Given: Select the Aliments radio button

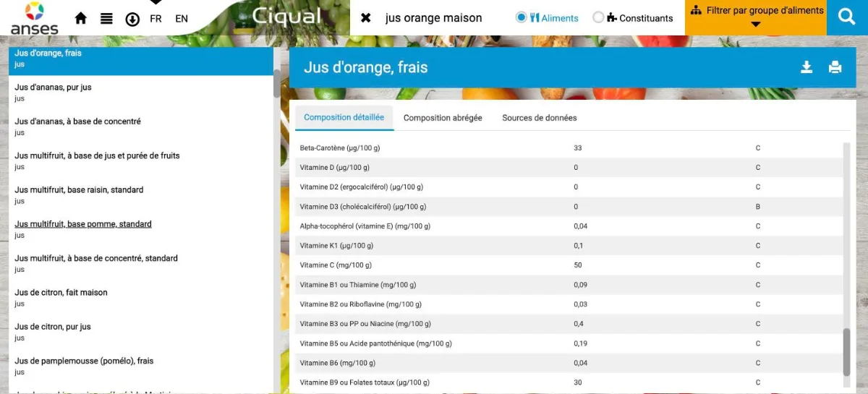Looking at the screenshot, I should 521,17.
